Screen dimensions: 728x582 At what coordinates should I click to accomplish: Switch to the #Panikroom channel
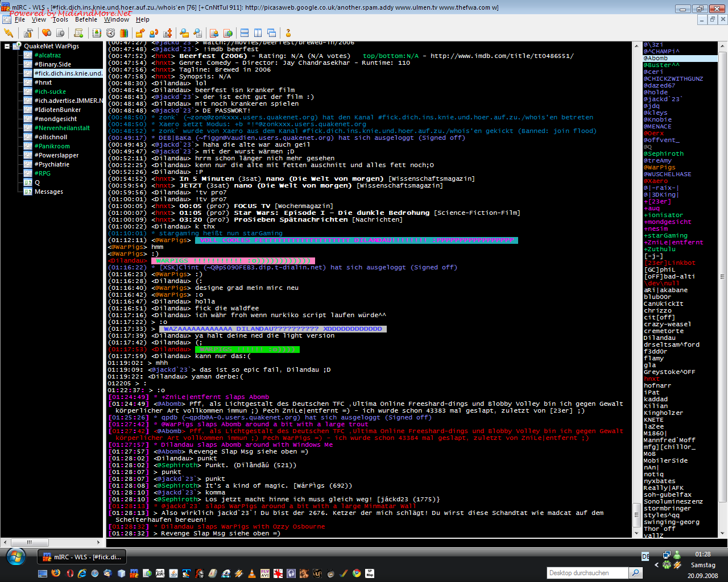click(x=52, y=146)
